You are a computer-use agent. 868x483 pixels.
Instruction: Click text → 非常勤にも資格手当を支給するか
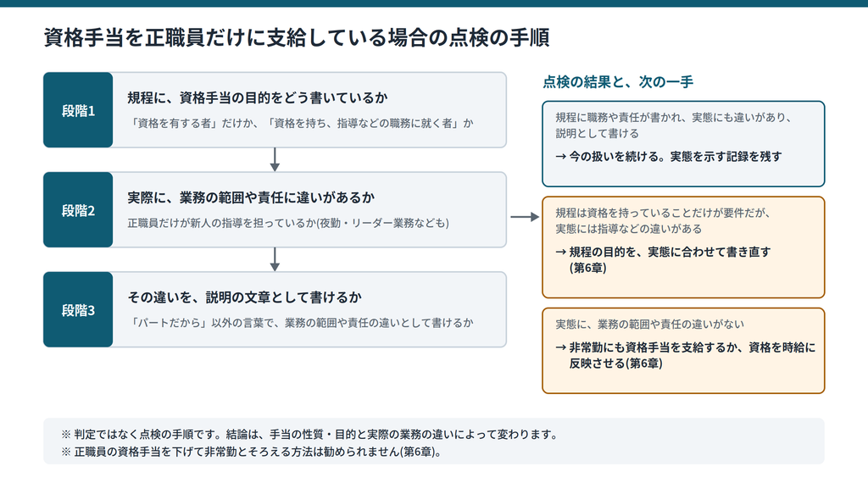[x=648, y=347]
